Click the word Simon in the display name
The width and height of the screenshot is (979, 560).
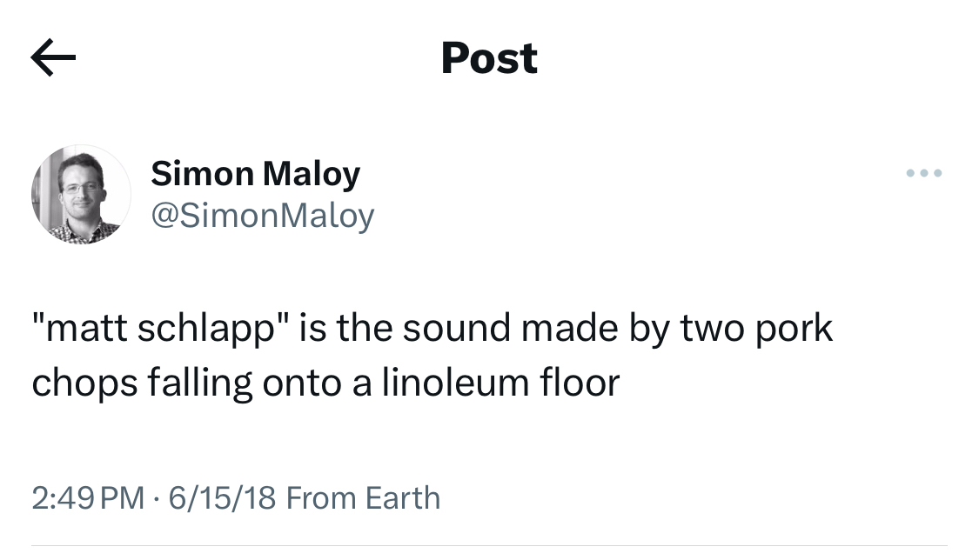tap(201, 174)
